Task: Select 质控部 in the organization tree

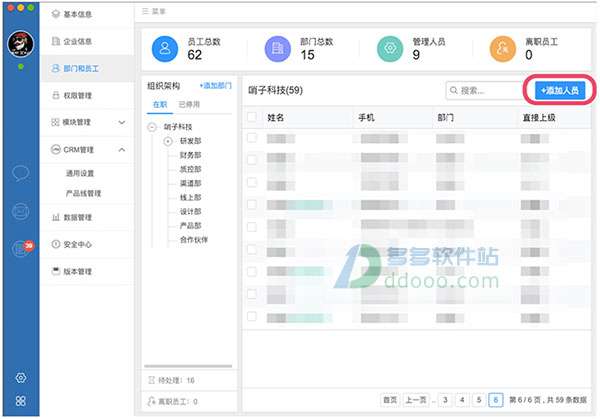Action: [191, 169]
